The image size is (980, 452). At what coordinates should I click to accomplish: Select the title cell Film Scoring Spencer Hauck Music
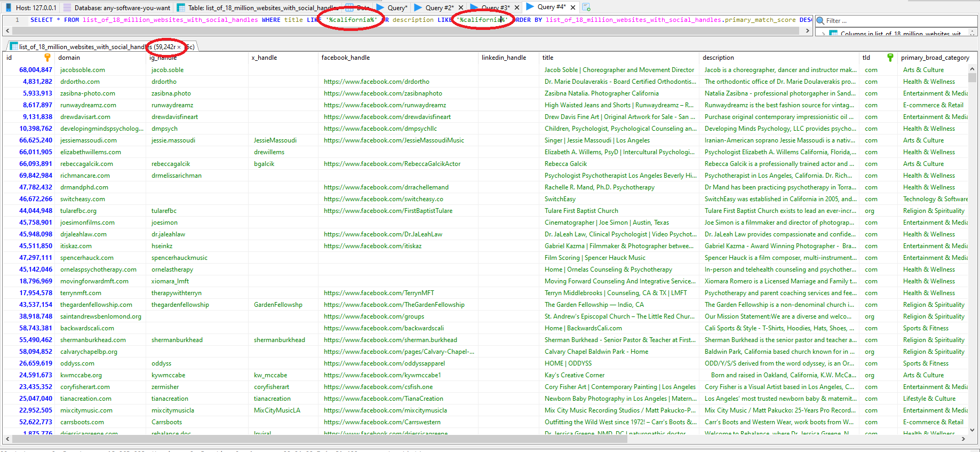[x=619, y=258]
